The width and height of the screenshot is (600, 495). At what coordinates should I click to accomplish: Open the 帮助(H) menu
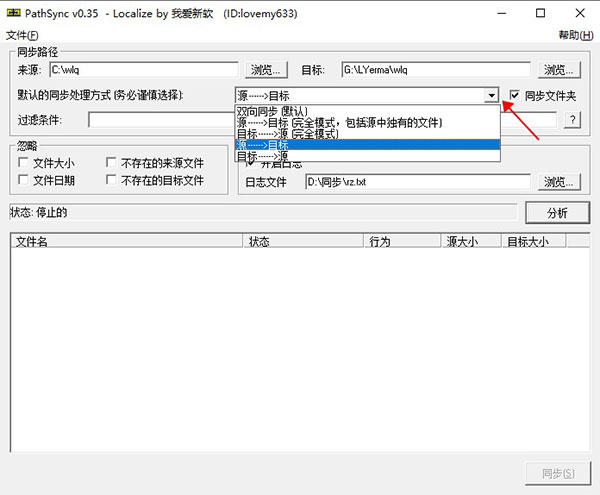pos(576,36)
